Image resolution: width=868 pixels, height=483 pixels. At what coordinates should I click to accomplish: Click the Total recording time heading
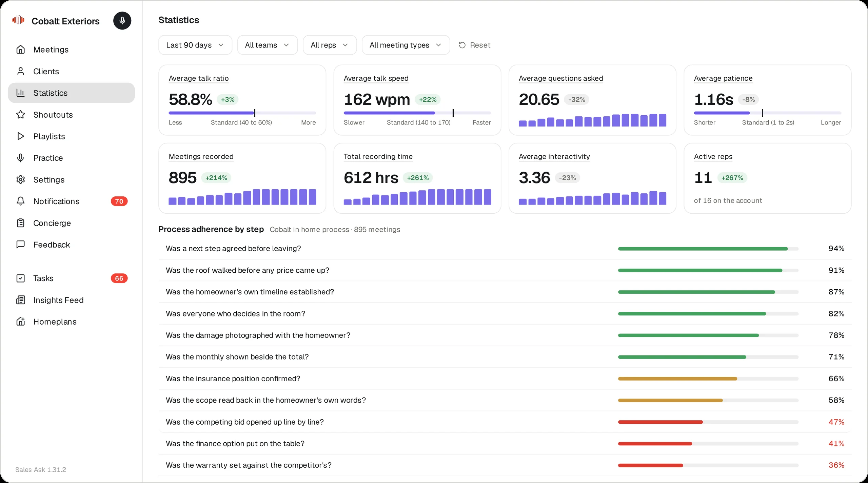(x=378, y=157)
